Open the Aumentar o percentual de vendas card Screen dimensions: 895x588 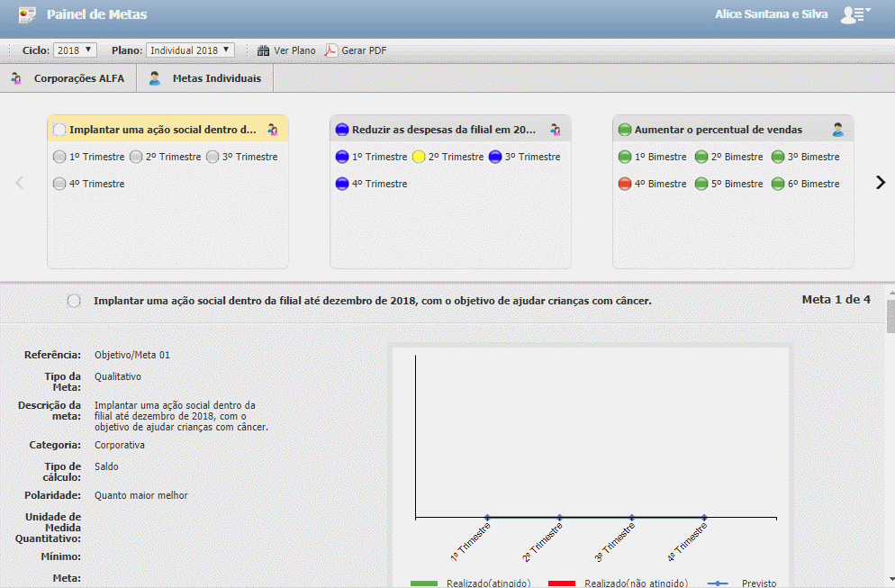click(718, 130)
